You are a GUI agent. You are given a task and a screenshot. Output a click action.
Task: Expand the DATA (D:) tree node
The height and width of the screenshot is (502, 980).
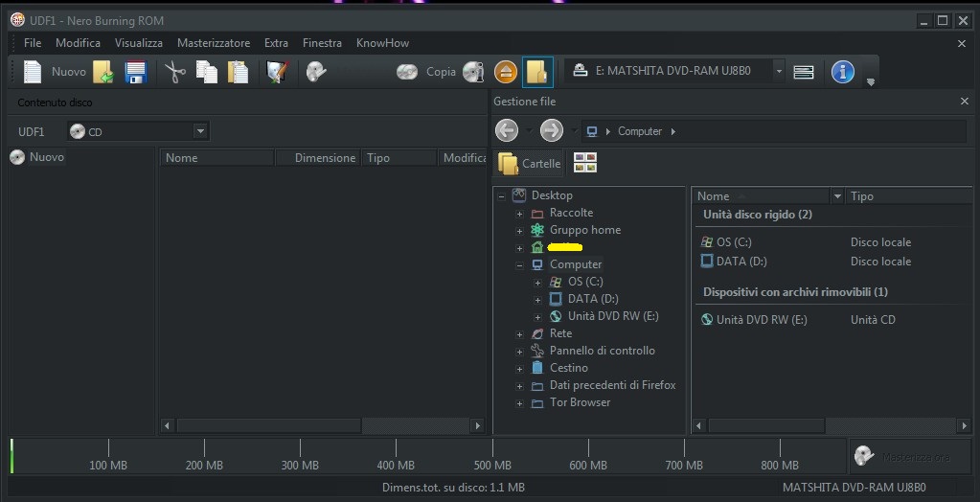(x=537, y=300)
